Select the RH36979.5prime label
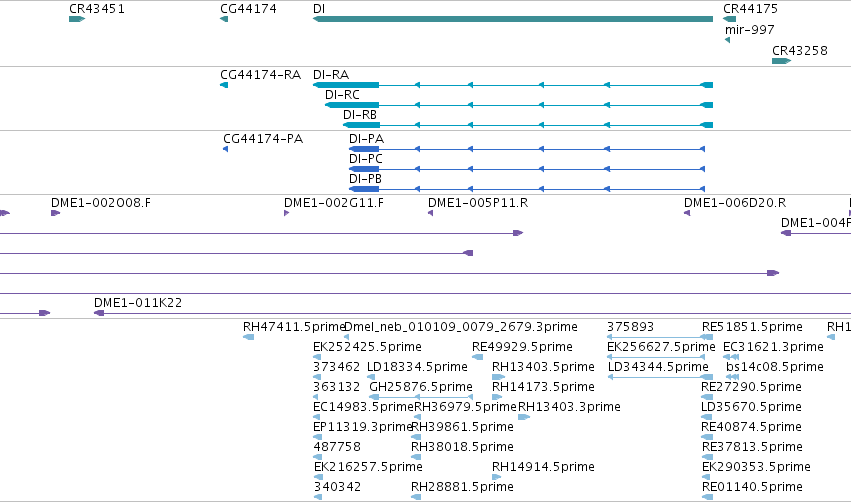Viewport: 851px width, 502px height. [x=465, y=407]
